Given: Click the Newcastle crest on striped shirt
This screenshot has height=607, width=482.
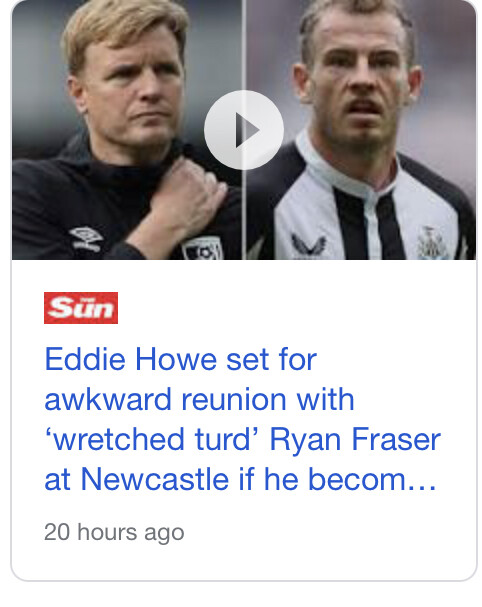Looking at the screenshot, I should coord(433,243).
